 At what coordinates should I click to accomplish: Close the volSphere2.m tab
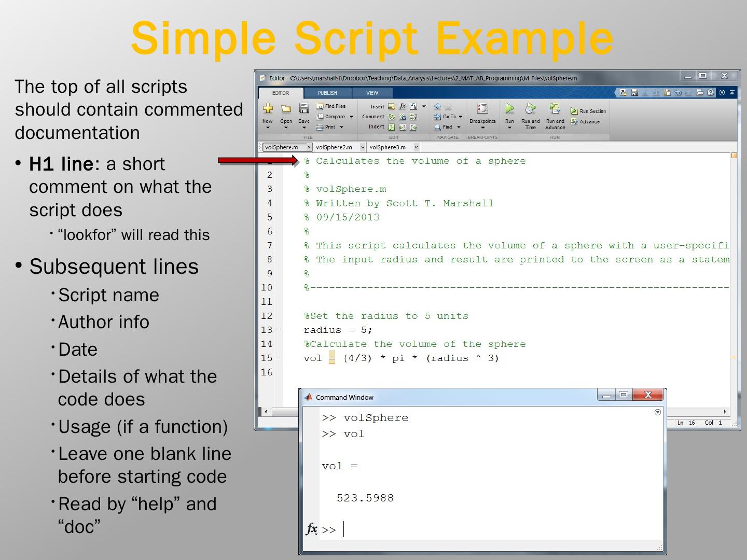pyautogui.click(x=363, y=147)
